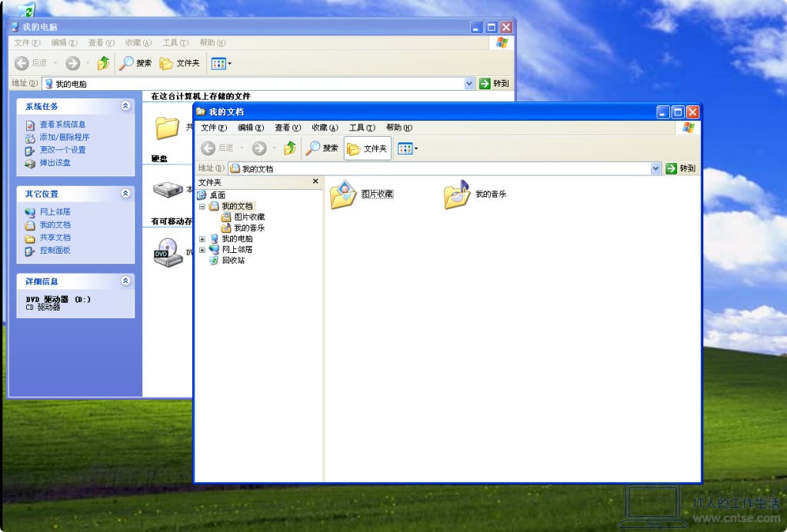Collapse the 系统任务 panel
The width and height of the screenshot is (787, 532).
[125, 106]
